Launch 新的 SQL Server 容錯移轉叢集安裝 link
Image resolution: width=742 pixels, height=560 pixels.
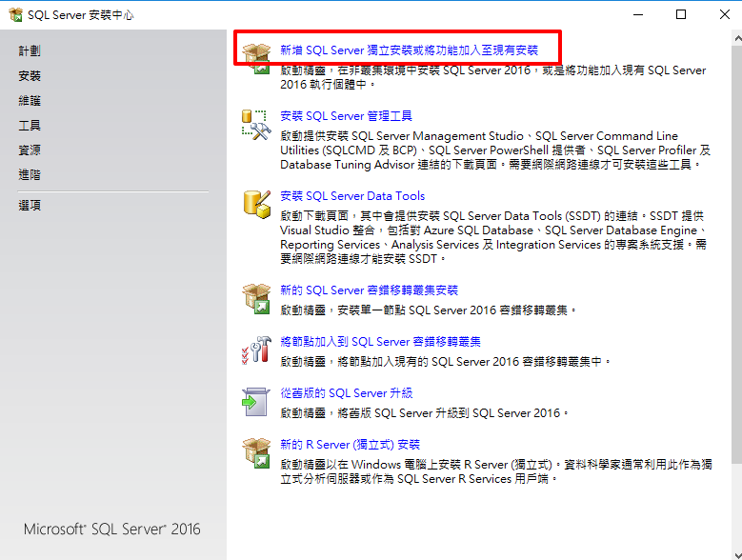(370, 290)
